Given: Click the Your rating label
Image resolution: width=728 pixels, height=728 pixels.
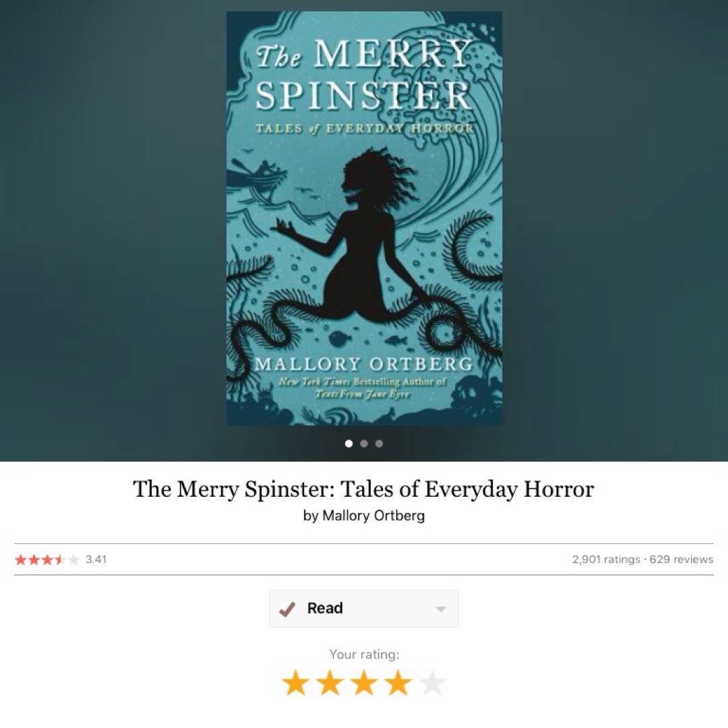Looking at the screenshot, I should point(364,655).
